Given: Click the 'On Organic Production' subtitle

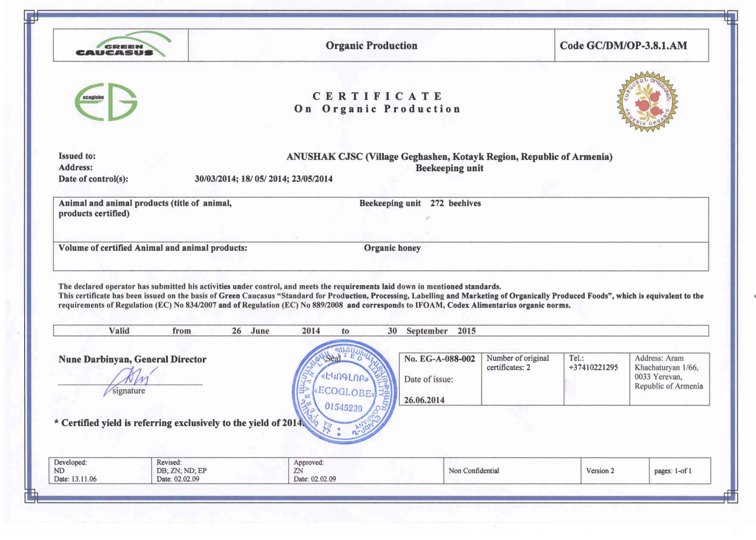Looking at the screenshot, I should coord(378,109).
